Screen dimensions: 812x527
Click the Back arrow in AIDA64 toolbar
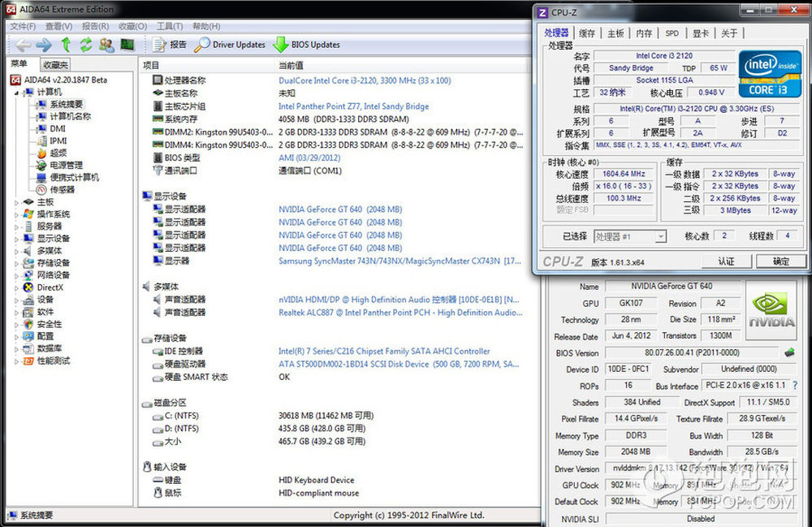click(x=24, y=45)
